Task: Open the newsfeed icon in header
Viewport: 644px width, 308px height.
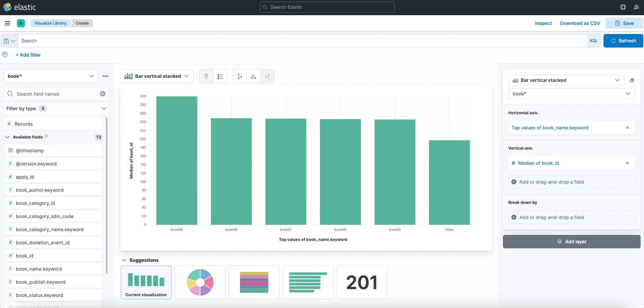Action: click(637, 7)
